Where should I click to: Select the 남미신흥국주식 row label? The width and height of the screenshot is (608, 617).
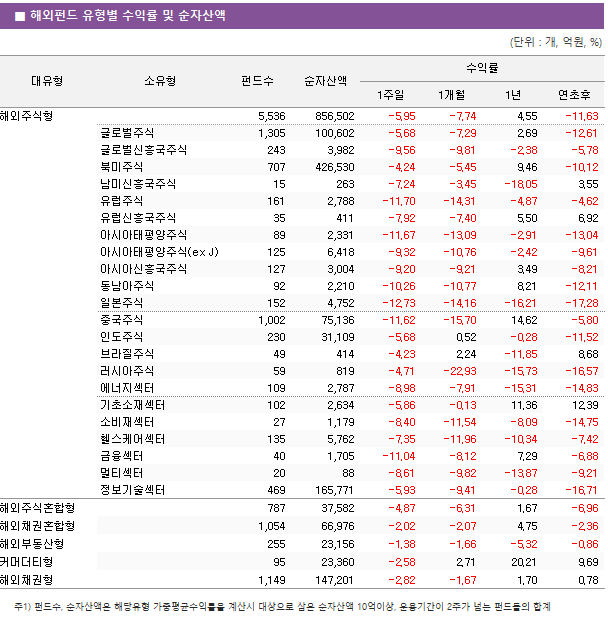[x=138, y=184]
